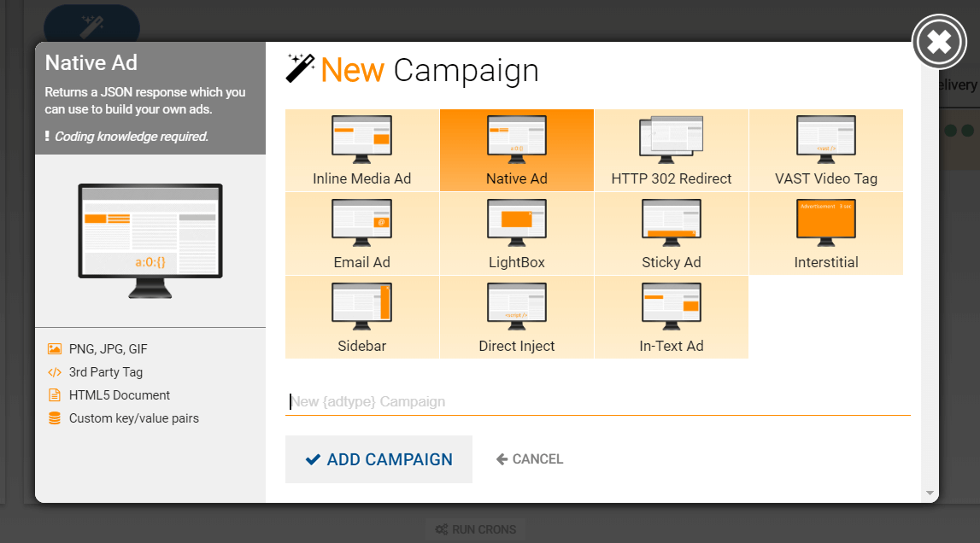
Task: Pick the Interstitial ad type
Action: 825,233
